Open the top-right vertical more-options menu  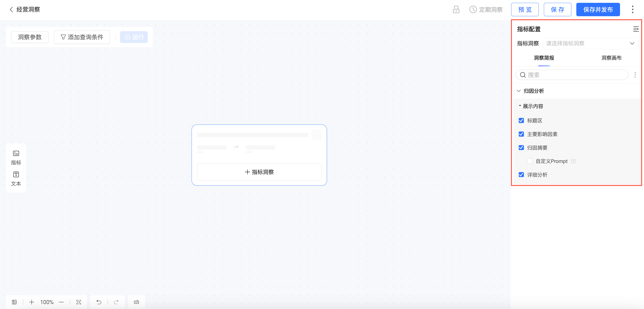coord(632,9)
